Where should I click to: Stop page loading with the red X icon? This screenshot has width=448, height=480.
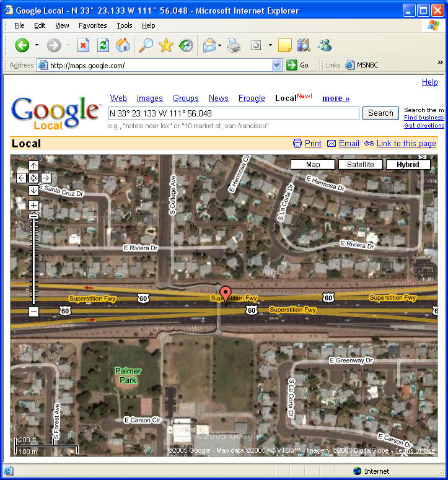click(x=83, y=46)
